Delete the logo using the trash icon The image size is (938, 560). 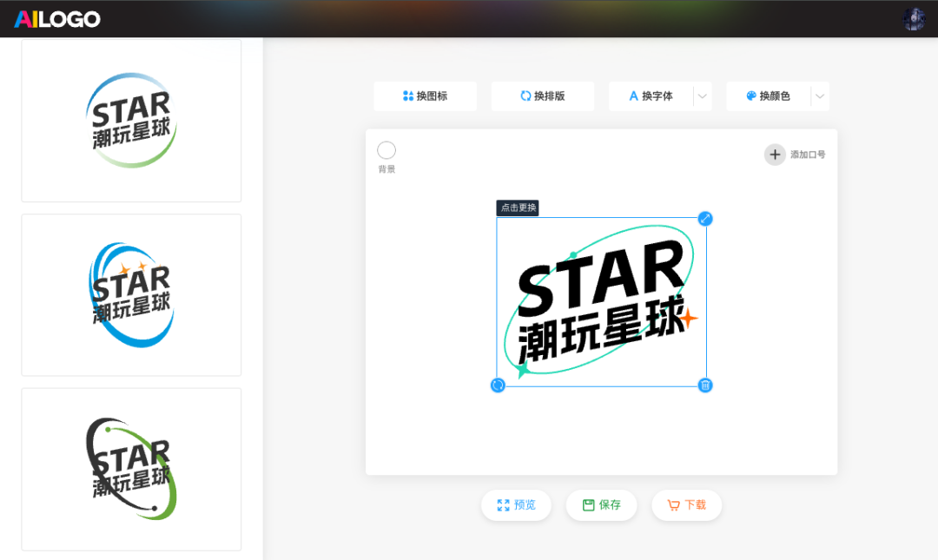(705, 385)
